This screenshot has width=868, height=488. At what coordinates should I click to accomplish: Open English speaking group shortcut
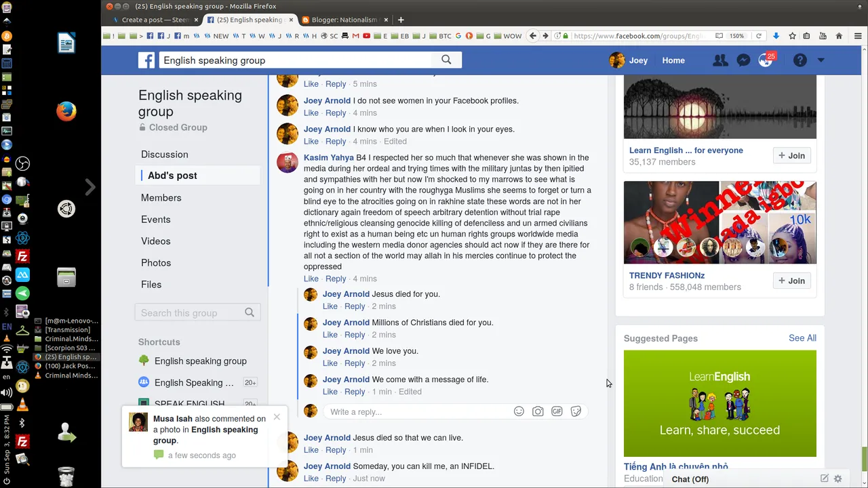[200, 361]
